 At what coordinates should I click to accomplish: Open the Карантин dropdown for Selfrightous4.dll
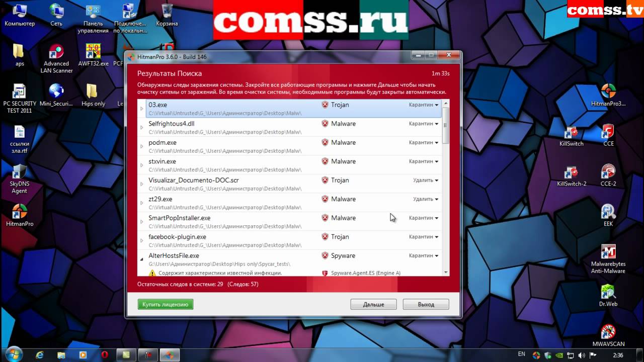click(x=423, y=124)
